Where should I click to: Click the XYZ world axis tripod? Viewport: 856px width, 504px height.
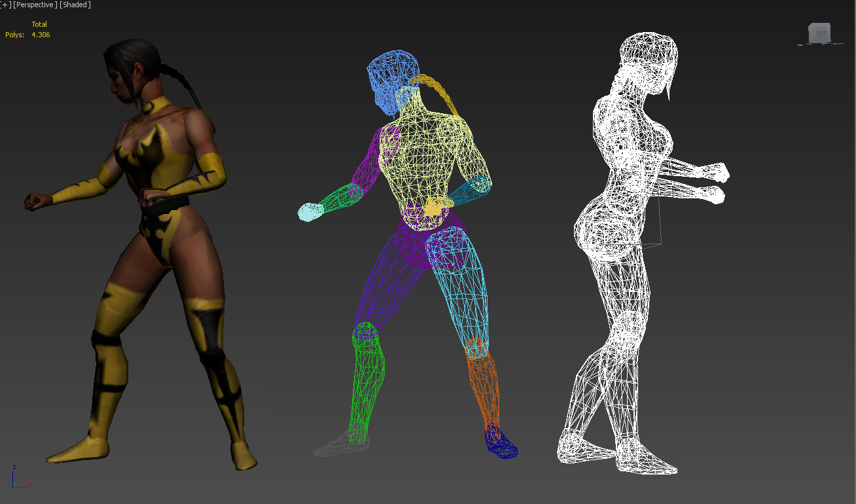(x=21, y=478)
